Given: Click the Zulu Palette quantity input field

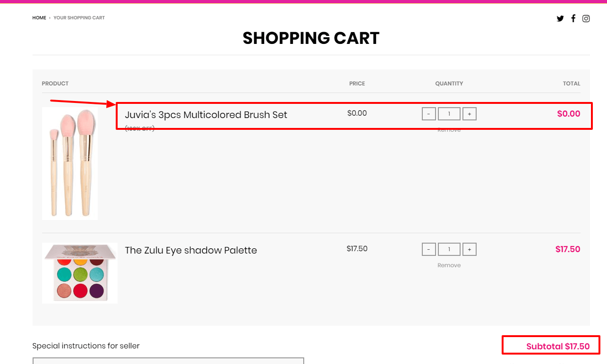Looking at the screenshot, I should (x=449, y=249).
